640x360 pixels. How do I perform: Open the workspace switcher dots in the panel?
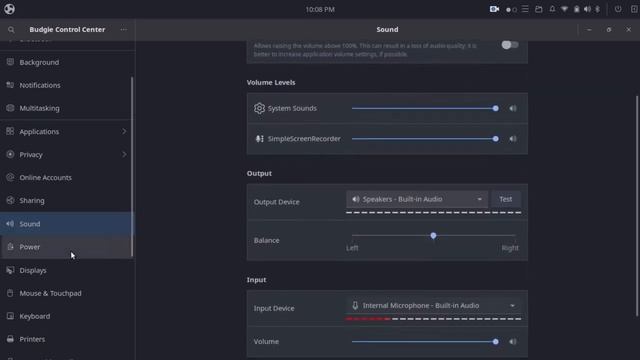(511, 9)
